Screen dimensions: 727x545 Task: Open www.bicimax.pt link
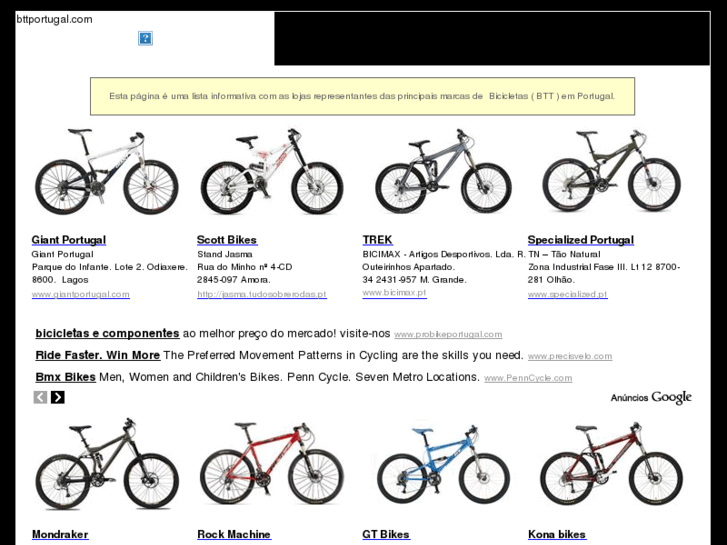[394, 293]
